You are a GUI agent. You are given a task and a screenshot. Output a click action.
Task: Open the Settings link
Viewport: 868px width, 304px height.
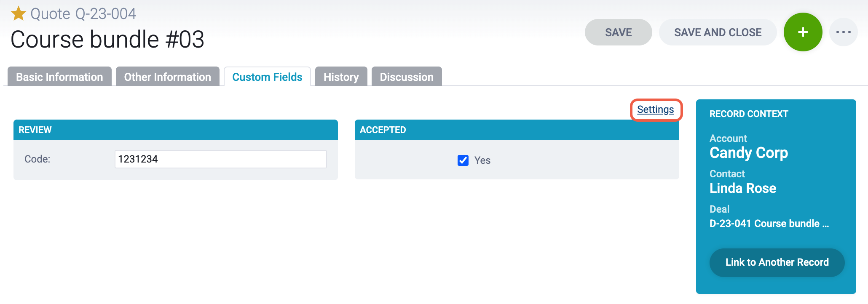[655, 109]
